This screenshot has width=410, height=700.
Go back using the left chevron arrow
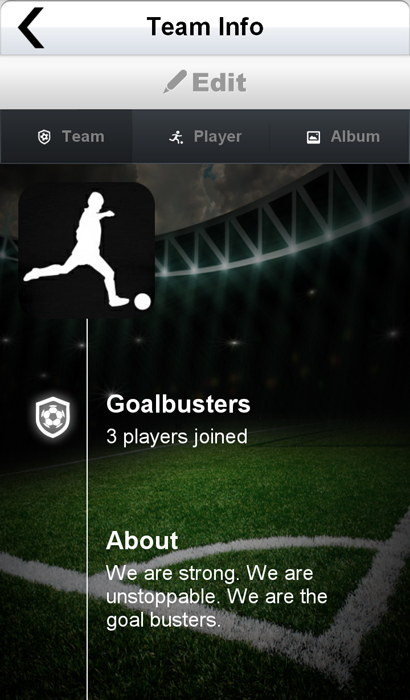[x=31, y=28]
